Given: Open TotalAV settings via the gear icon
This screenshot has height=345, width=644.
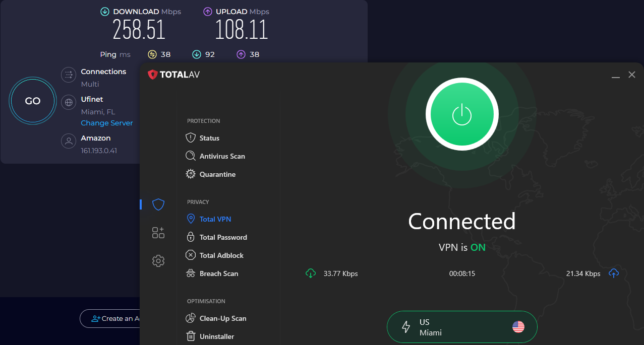Looking at the screenshot, I should pos(158,261).
